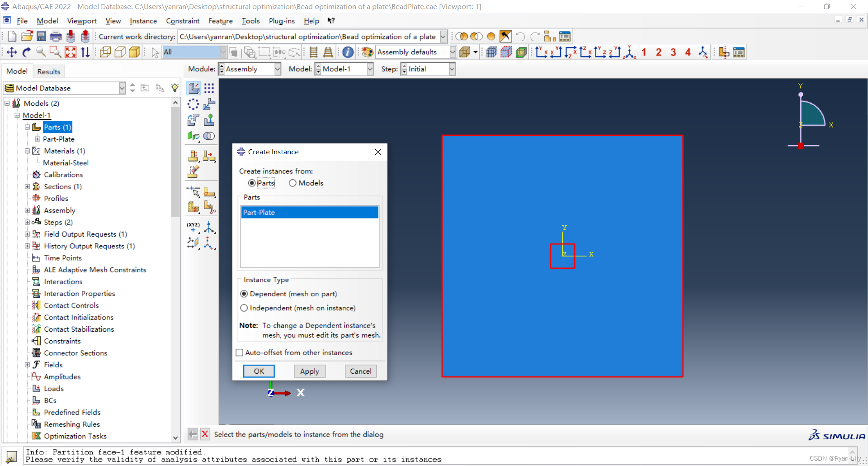This screenshot has width=868, height=466.
Task: Click saved custom view 1
Action: point(644,52)
